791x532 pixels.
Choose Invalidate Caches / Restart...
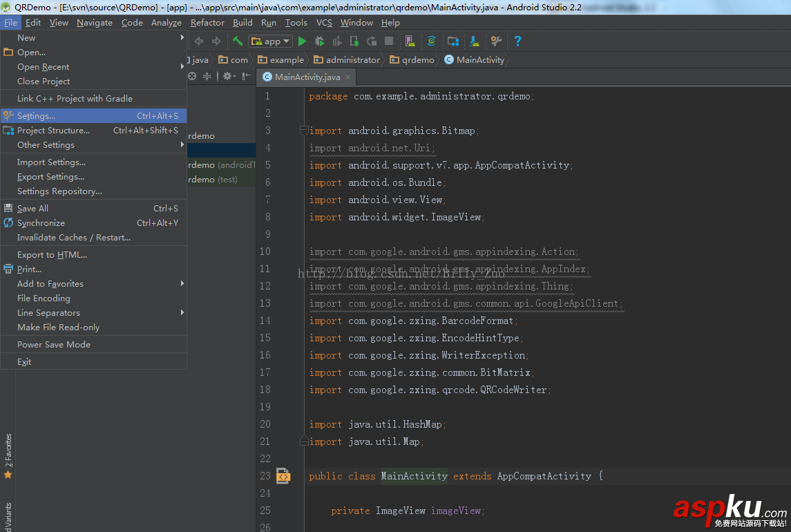[74, 238]
